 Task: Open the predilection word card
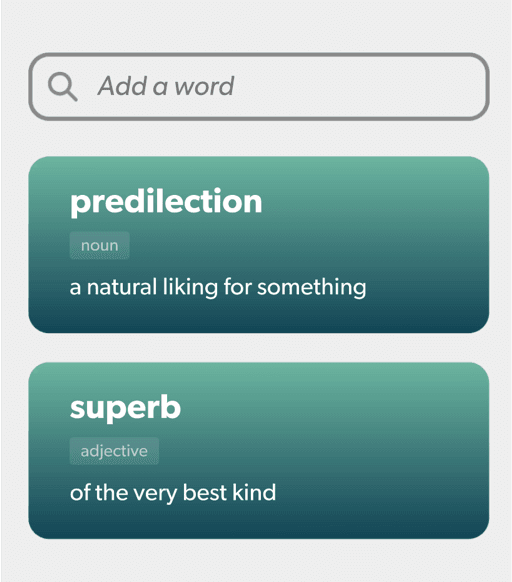259,245
